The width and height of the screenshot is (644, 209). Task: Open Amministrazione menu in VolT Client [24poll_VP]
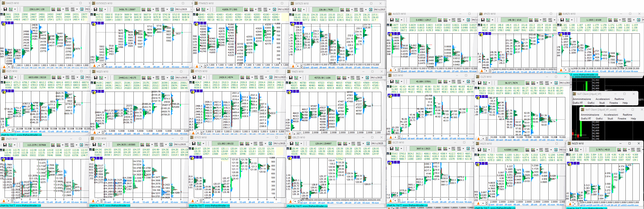[x=582, y=99]
